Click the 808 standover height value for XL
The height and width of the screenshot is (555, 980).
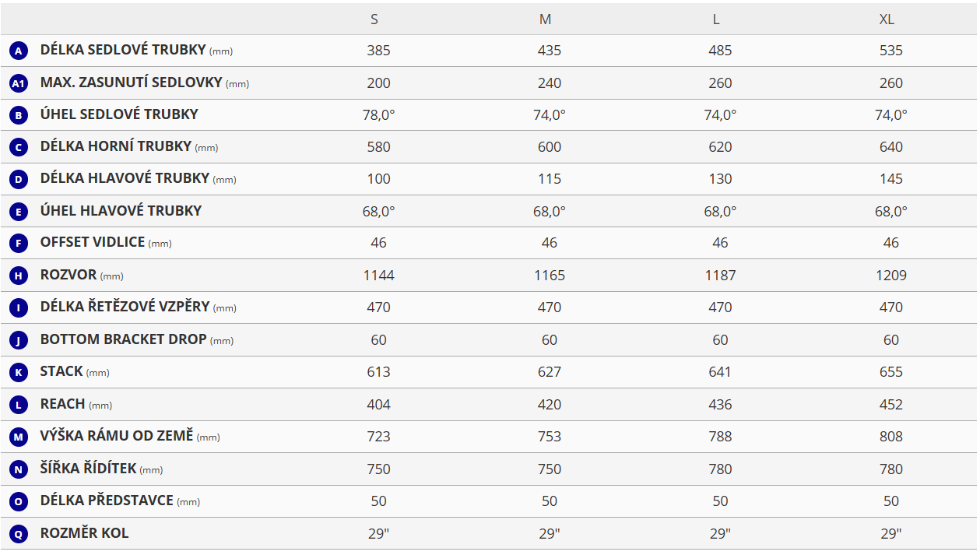click(891, 437)
